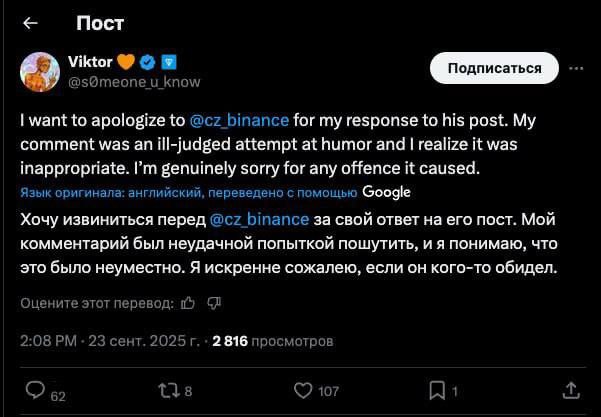
Task: Bookmark the post with the bookmark icon
Action: (x=436, y=389)
